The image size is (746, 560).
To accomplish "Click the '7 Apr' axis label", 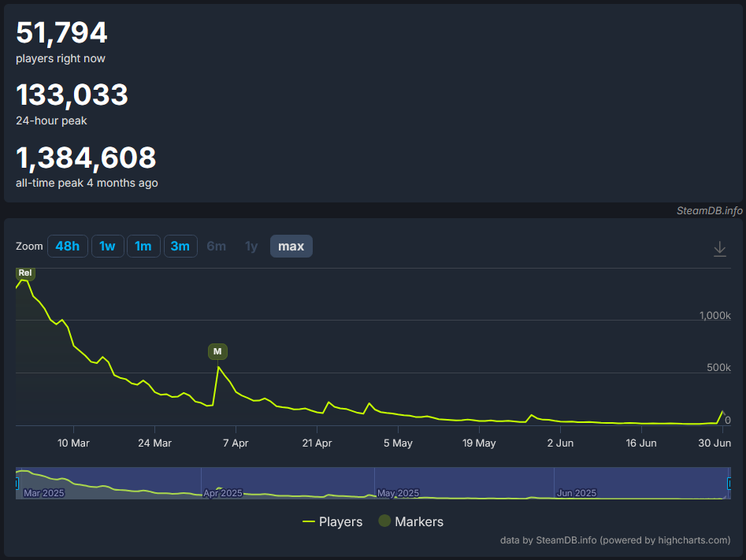I will 236,443.
